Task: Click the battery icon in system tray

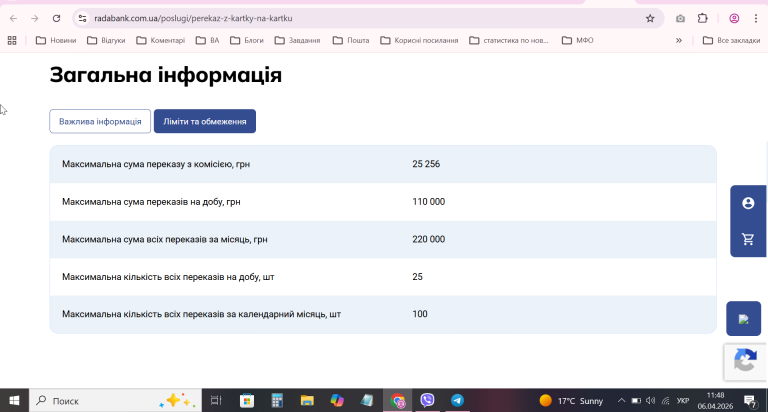Action: click(636, 401)
